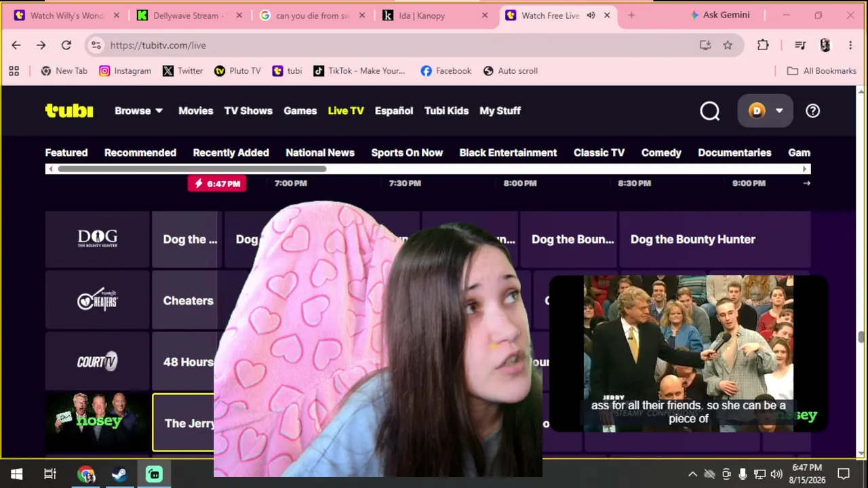The width and height of the screenshot is (868, 488).
Task: Click the category tabs horizontal scrollbar
Action: click(x=192, y=169)
